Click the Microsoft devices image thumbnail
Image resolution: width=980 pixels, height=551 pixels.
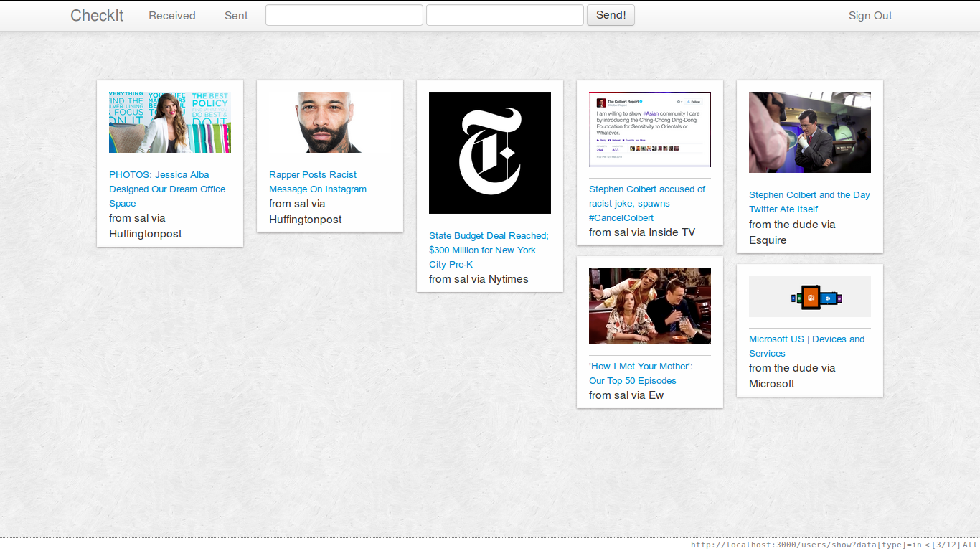coord(810,296)
